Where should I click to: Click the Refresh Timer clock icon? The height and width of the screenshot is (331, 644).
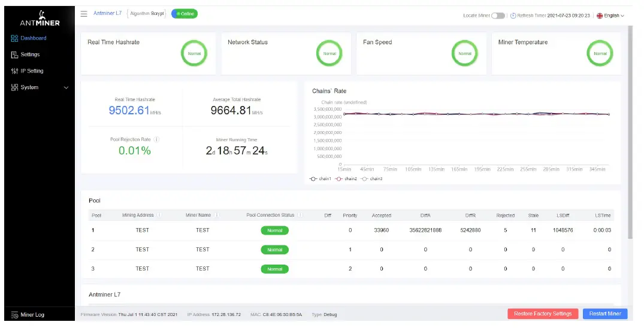(513, 16)
